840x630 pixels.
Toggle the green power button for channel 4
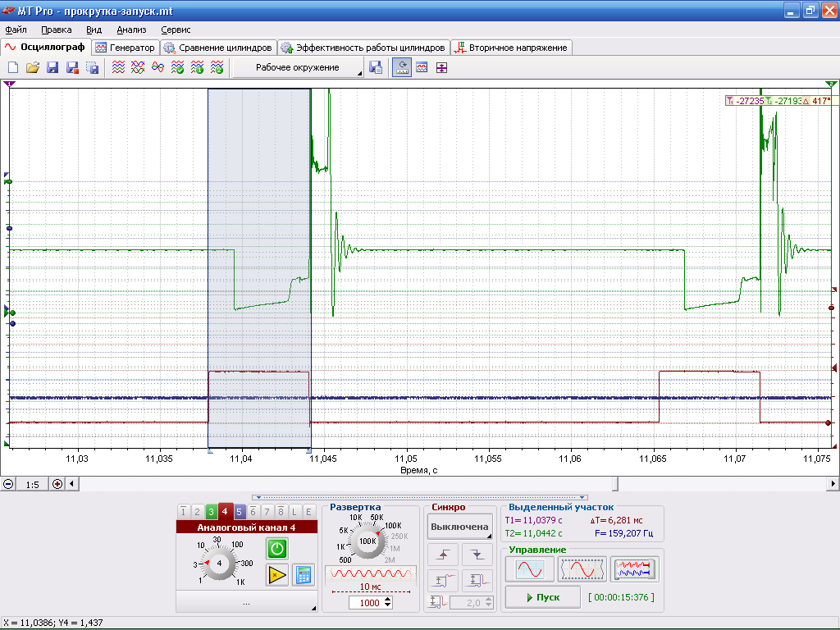(x=277, y=549)
